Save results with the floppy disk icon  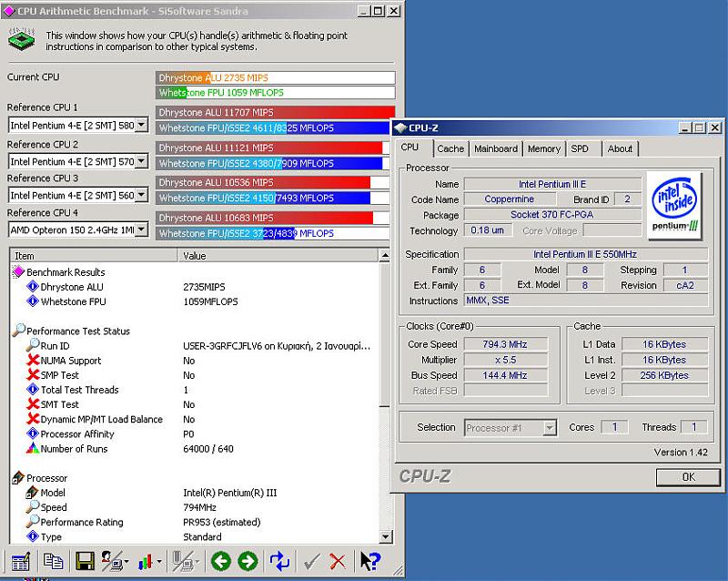coord(85,562)
